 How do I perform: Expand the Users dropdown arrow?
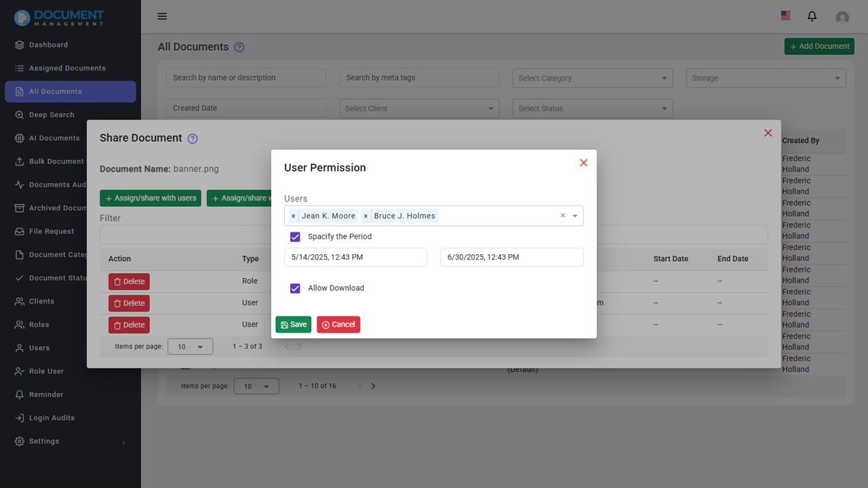tap(575, 216)
